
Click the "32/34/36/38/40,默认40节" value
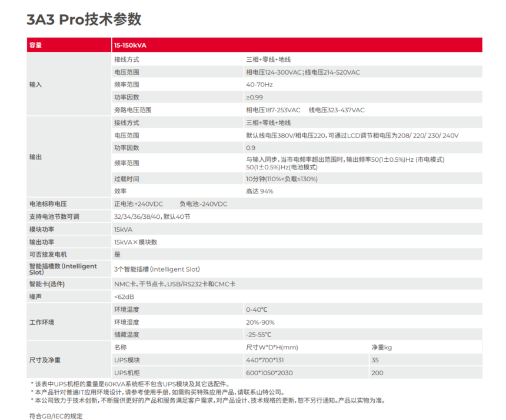pos(152,217)
